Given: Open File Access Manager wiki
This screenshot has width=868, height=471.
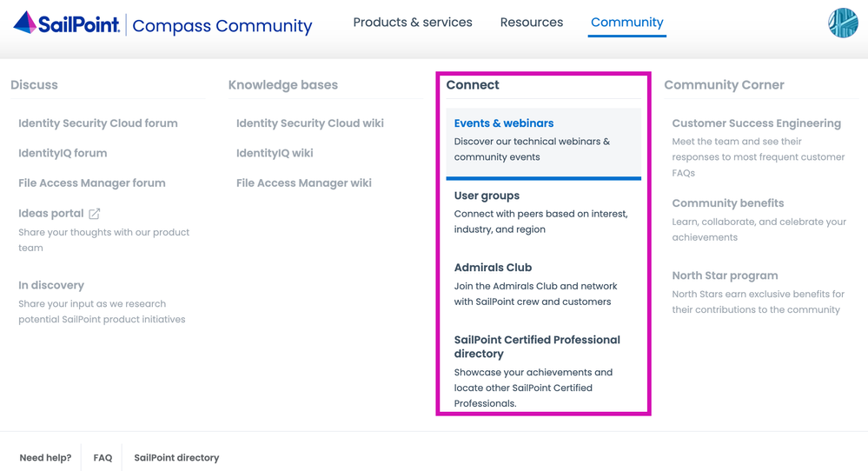Looking at the screenshot, I should [x=304, y=183].
